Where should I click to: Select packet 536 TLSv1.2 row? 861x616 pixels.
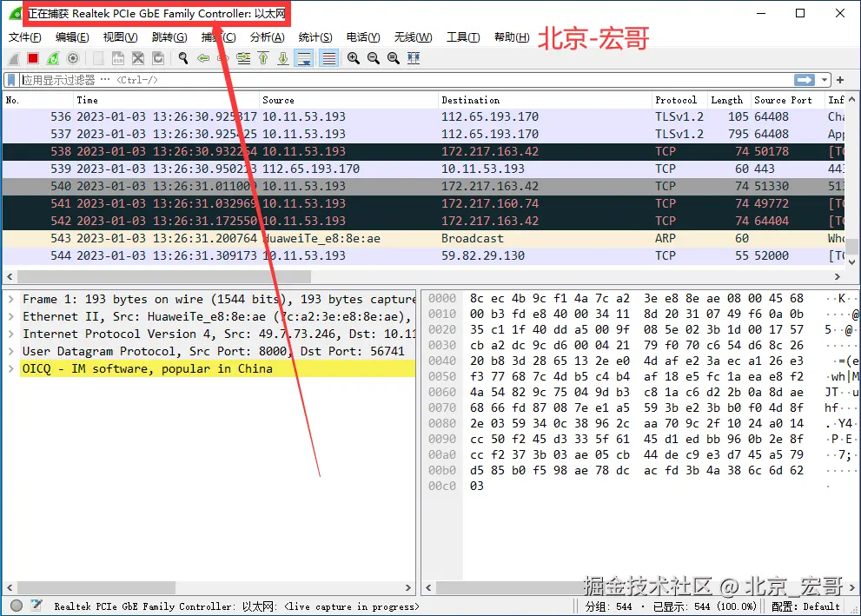(423, 116)
